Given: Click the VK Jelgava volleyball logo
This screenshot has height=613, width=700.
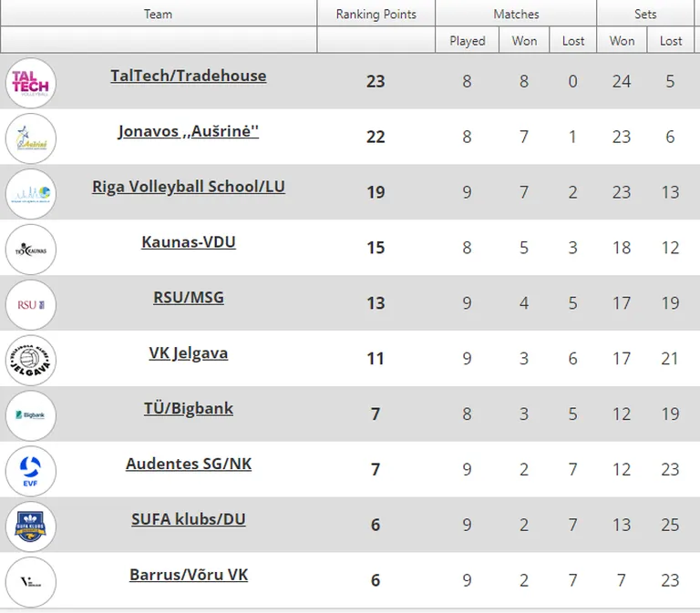Looking at the screenshot, I should pos(31,360).
